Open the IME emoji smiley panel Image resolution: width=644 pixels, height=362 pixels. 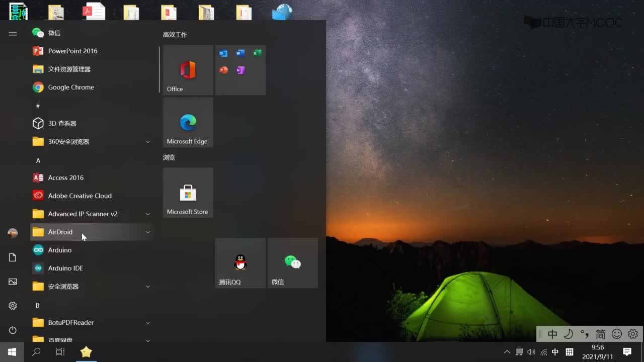617,334
